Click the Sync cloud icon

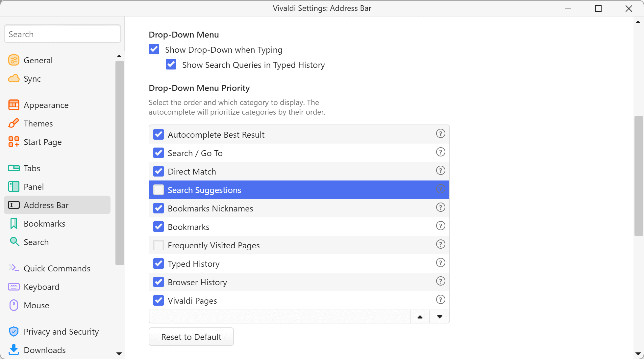13,78
